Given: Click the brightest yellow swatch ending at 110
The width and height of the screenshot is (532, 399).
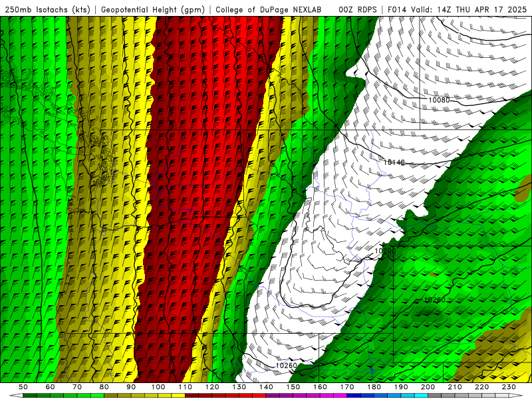Looking at the screenshot, I should (178, 396).
